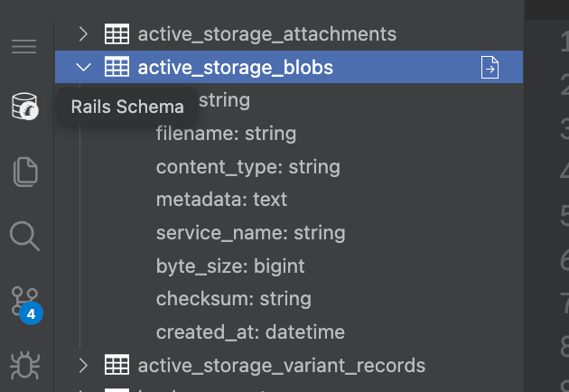Click table icon beside active_storage_variant_records

(117, 365)
